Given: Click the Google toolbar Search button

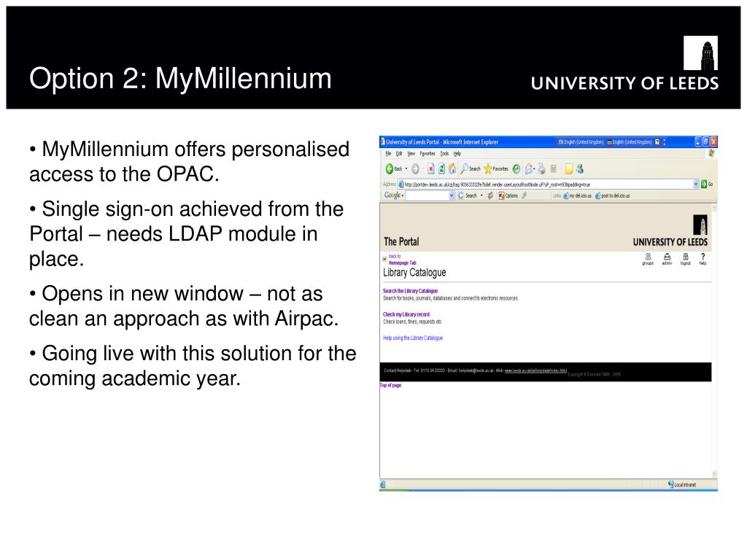Looking at the screenshot, I should 468,195.
